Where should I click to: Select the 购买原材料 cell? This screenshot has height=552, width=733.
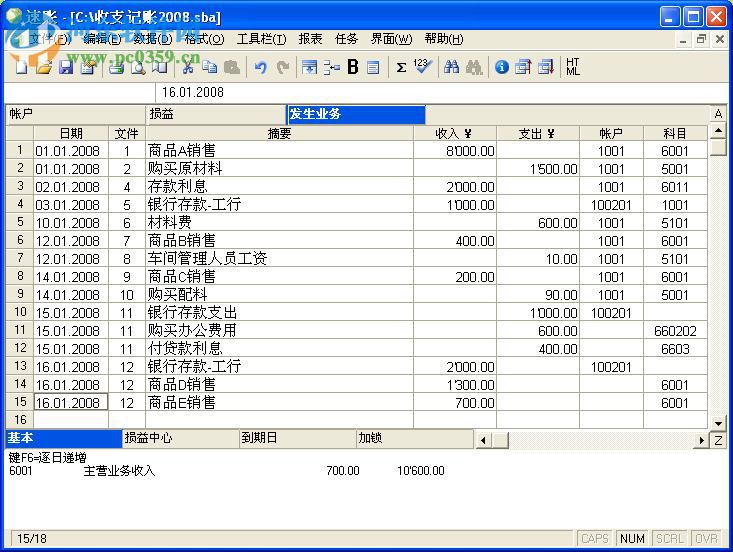[x=280, y=169]
